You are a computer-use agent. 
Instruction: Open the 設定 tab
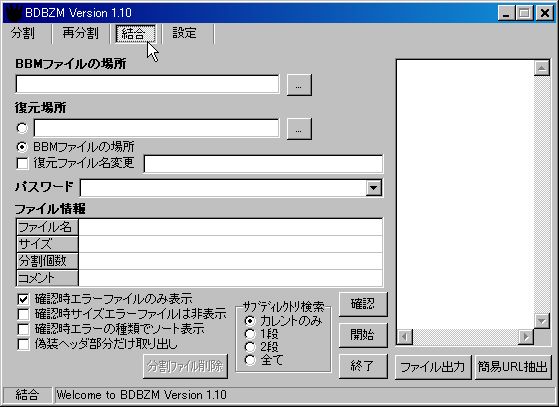(185, 33)
